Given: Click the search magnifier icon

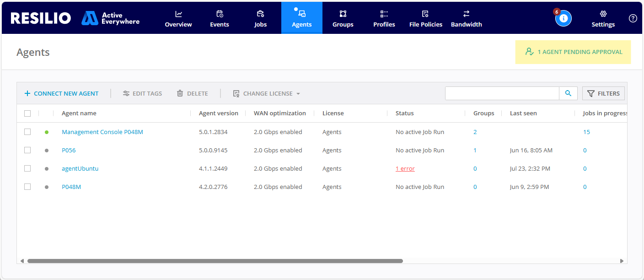Looking at the screenshot, I should (568, 93).
